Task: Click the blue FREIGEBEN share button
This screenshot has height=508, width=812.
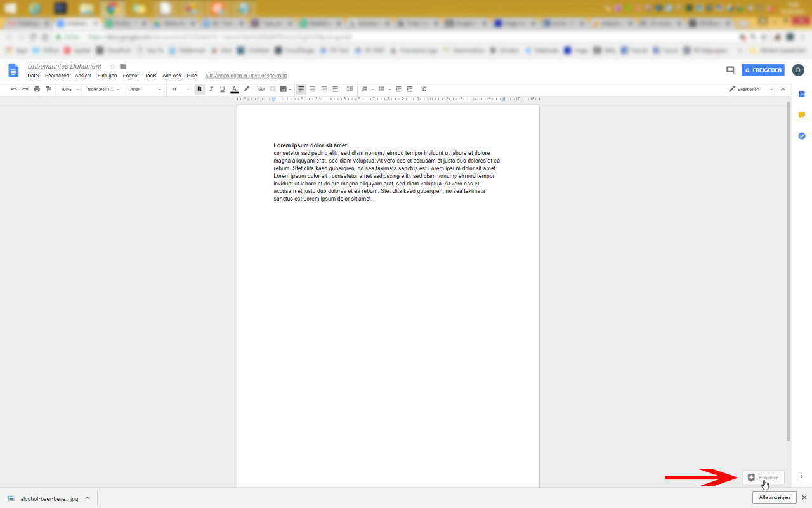Action: tap(763, 70)
